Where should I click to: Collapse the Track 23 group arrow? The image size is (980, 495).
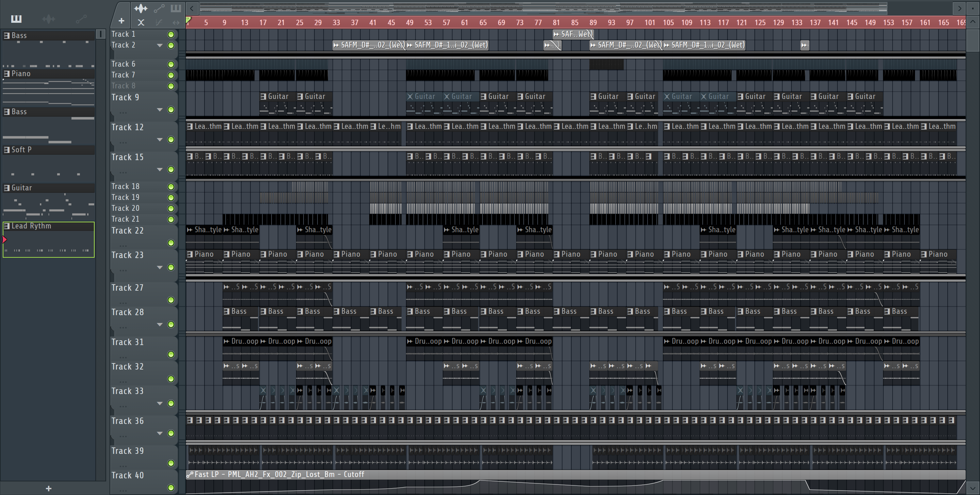tap(160, 267)
